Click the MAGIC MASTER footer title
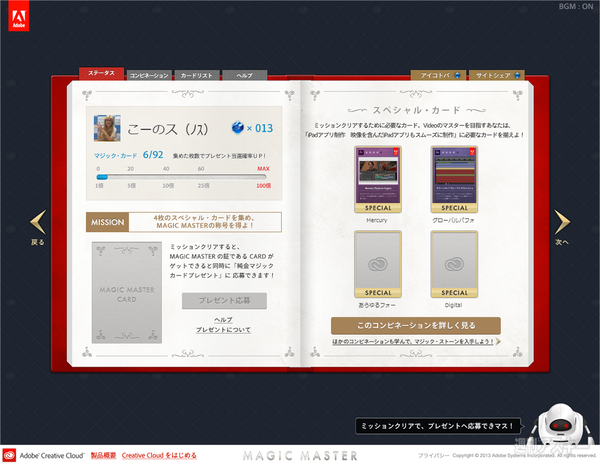The image size is (600, 465). tap(300, 456)
